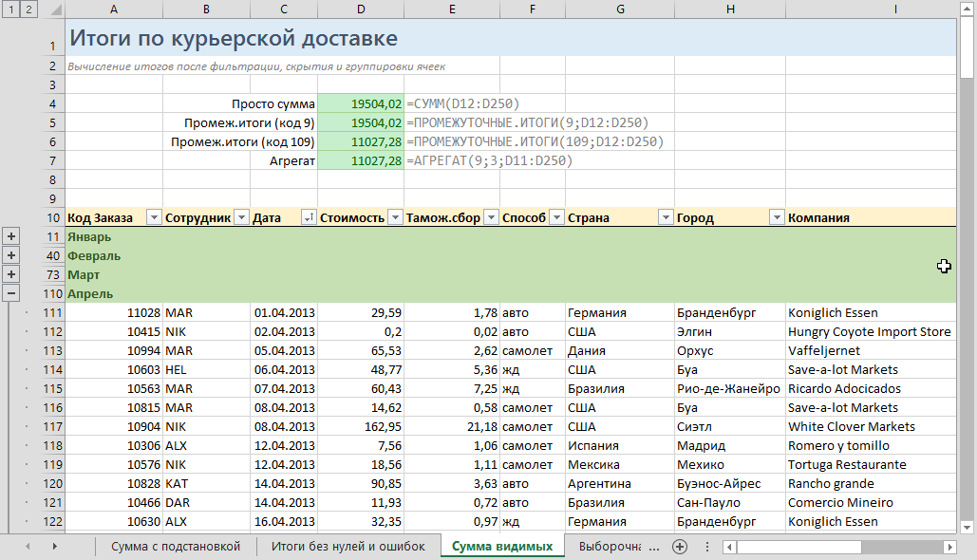The image size is (977, 560).
Task: Click outline level 1 button
Action: pos(10,9)
